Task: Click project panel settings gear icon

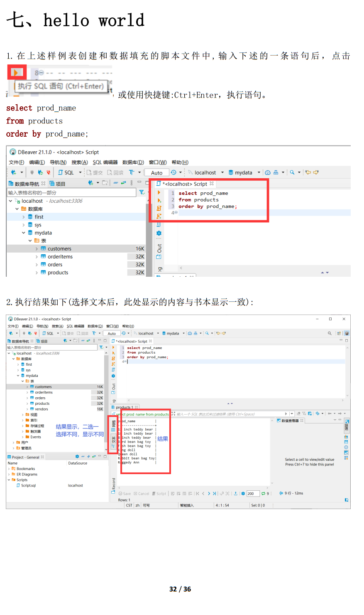Action: coord(77,457)
